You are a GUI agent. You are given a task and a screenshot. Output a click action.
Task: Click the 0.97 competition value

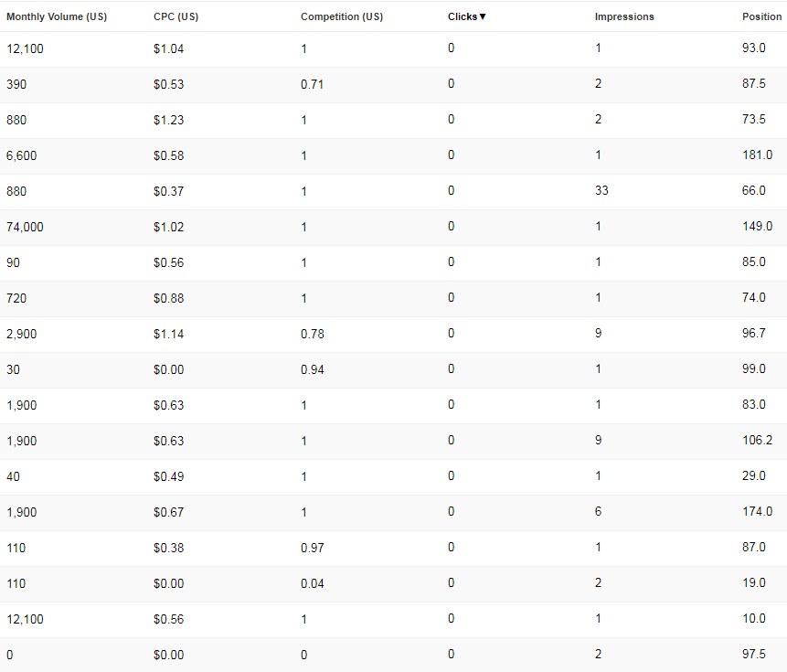(313, 548)
